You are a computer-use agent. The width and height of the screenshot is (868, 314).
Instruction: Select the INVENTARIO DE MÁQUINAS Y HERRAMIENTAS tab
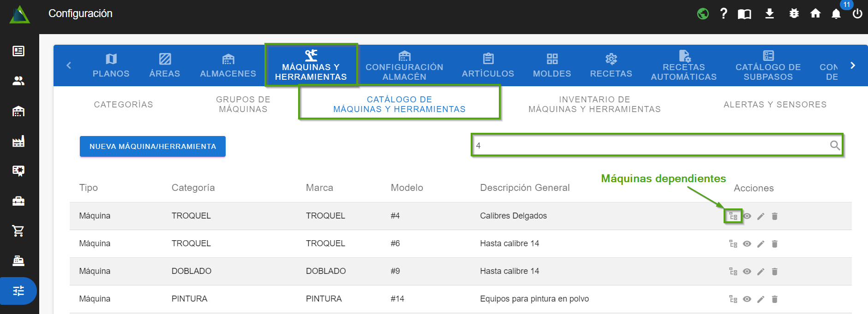594,104
